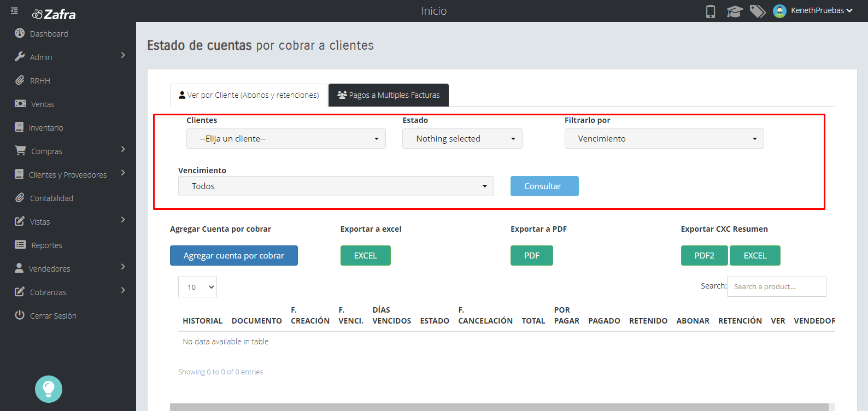Click Agregar cuenta por cobrar button
Image resolution: width=868 pixels, height=411 pixels.
(x=234, y=256)
